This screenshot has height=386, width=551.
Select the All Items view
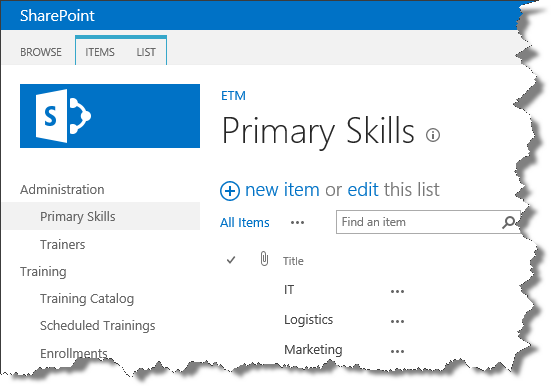pyautogui.click(x=245, y=223)
